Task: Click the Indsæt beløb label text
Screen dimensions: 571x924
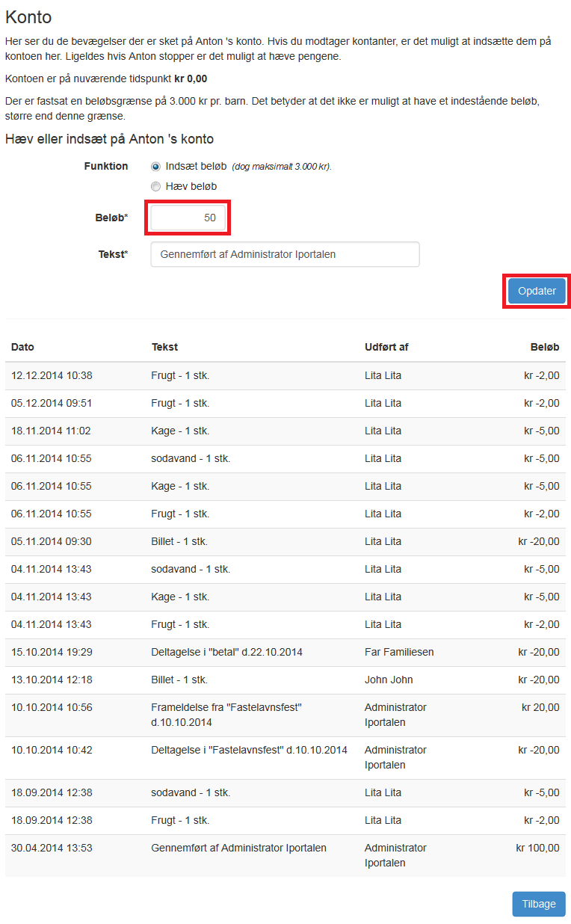Action: pos(196,167)
